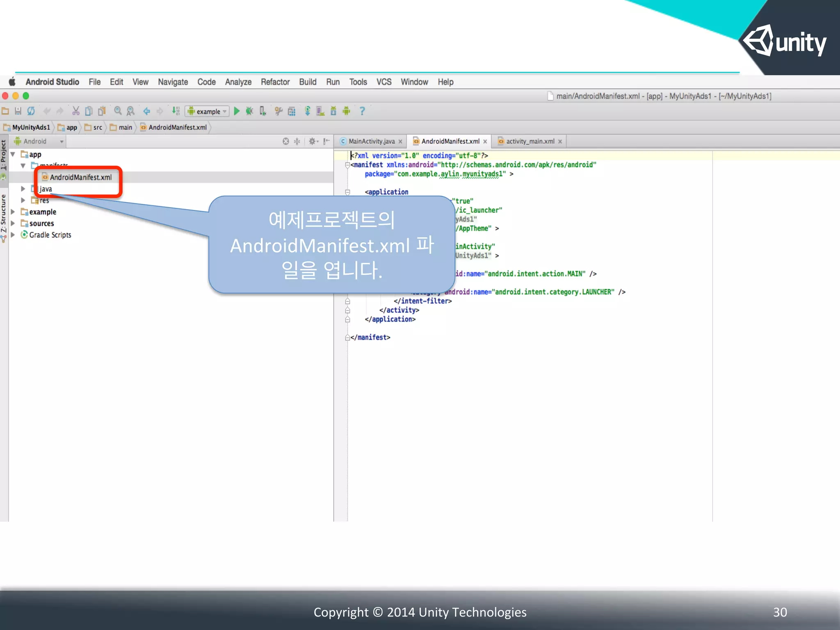Screen dimensions: 840x630
Task: Fold the application tag in the gutter
Action: point(347,192)
